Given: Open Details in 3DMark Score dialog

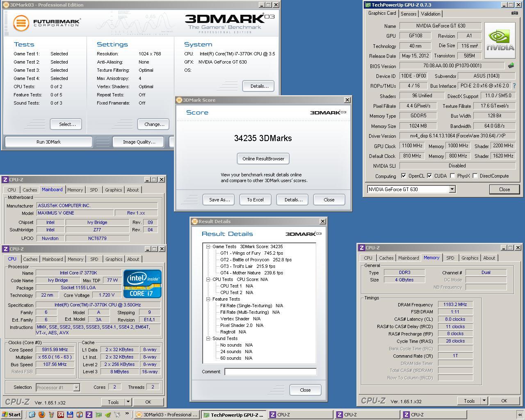Looking at the screenshot, I should click(293, 200).
